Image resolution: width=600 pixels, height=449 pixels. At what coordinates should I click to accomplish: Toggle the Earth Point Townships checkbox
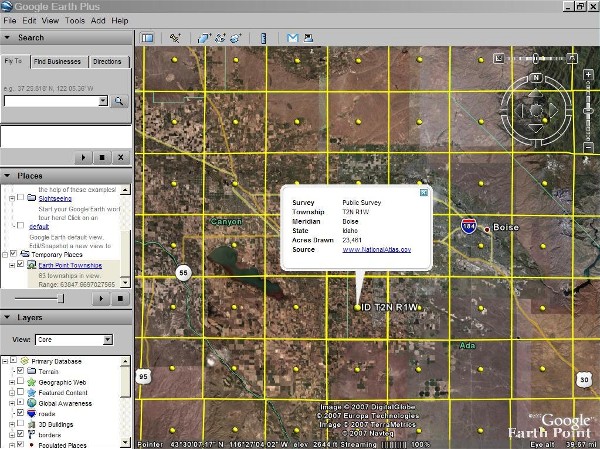(22, 265)
